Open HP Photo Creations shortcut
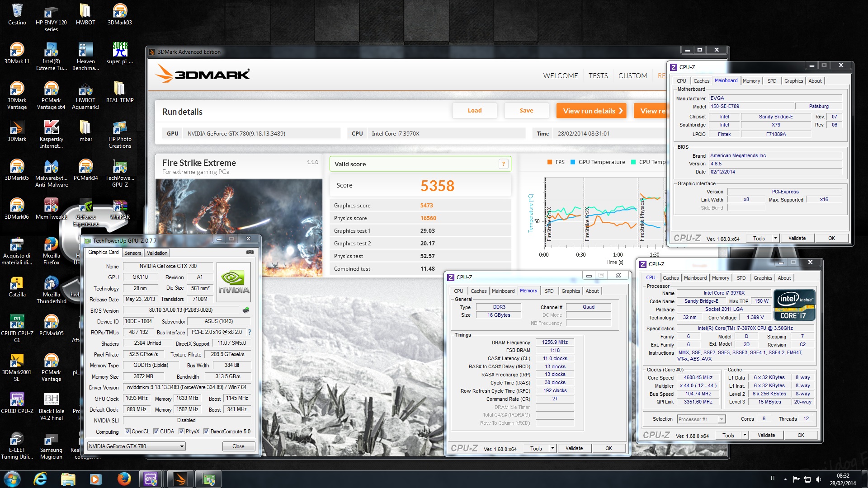This screenshot has height=488, width=868. (120, 135)
